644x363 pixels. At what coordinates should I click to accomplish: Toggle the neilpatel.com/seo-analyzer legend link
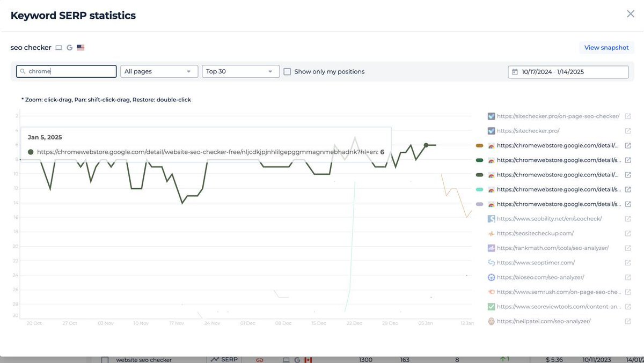click(544, 321)
